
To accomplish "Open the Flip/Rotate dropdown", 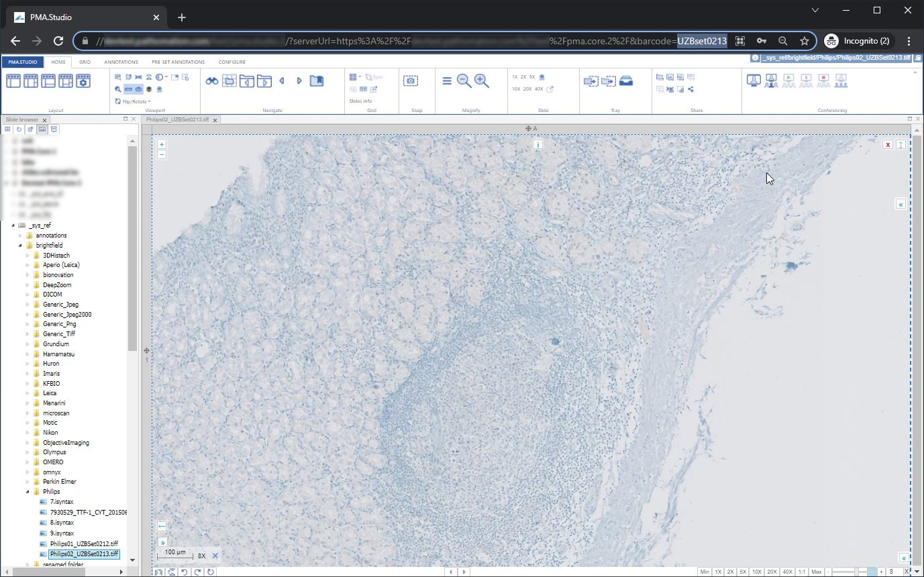I will point(133,101).
